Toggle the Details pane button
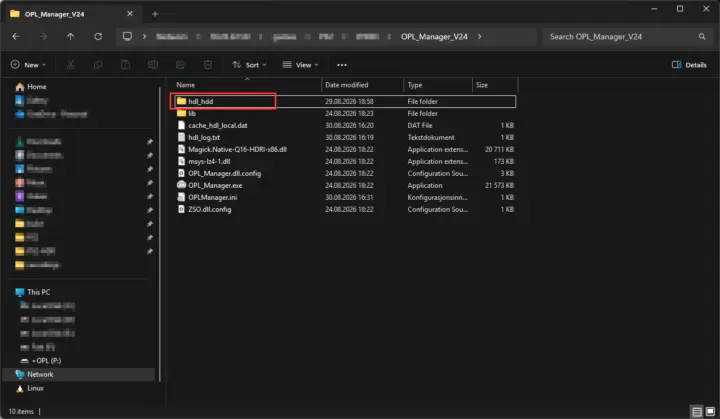 pyautogui.click(x=689, y=65)
